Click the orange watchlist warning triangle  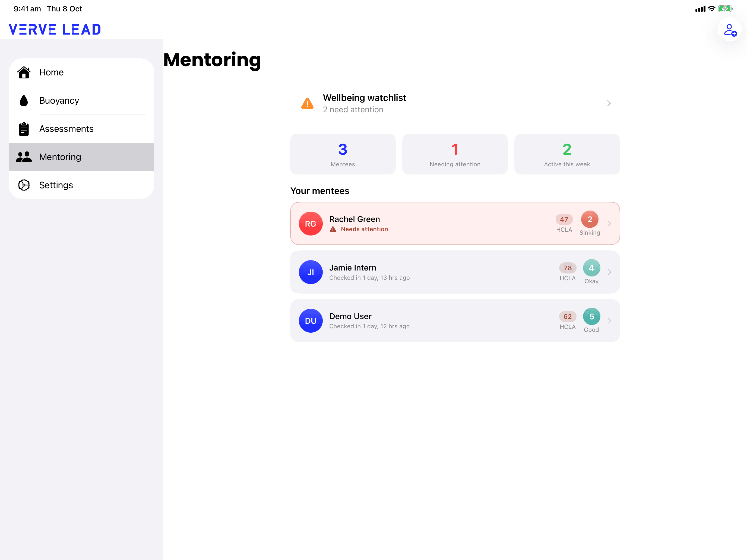(307, 103)
